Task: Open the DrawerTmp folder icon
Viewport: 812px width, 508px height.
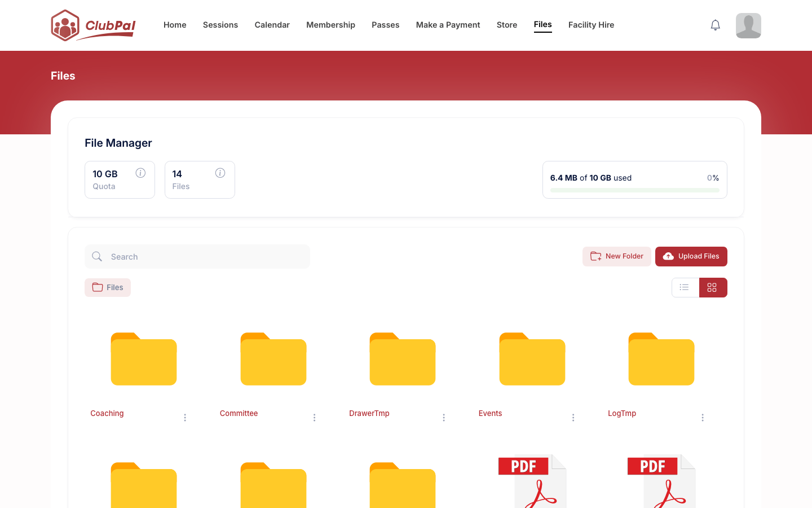Action: coord(403,359)
